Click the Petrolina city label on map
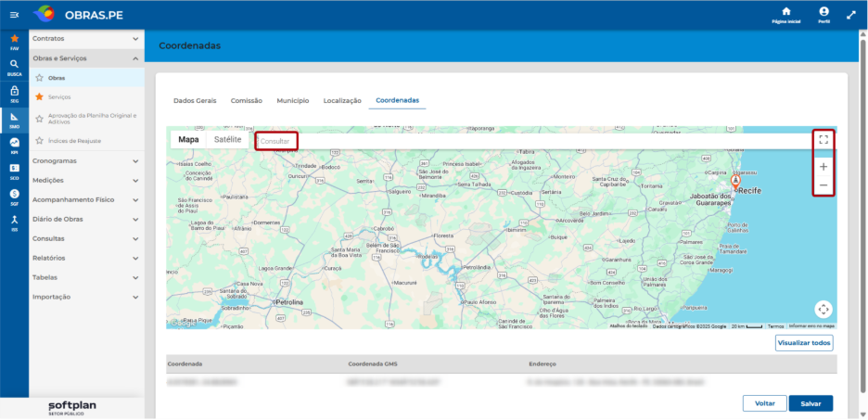Viewport: 868px width, 420px height. [289, 302]
